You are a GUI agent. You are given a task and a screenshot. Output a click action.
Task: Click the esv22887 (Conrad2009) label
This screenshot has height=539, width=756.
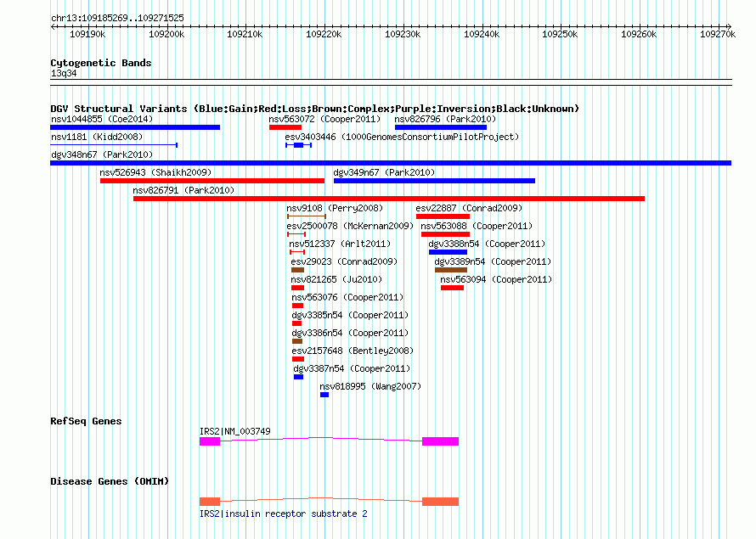469,208
